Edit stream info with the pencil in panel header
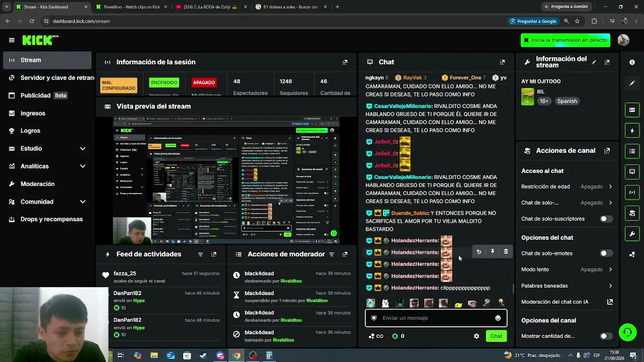This screenshot has width=644, height=362. tap(594, 62)
